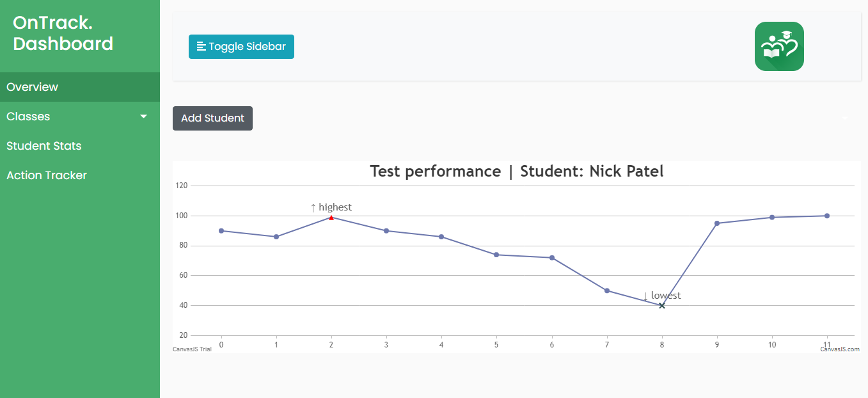Viewport: 868px width, 398px height.
Task: Click the red triangle highest-score marker
Action: click(x=331, y=218)
